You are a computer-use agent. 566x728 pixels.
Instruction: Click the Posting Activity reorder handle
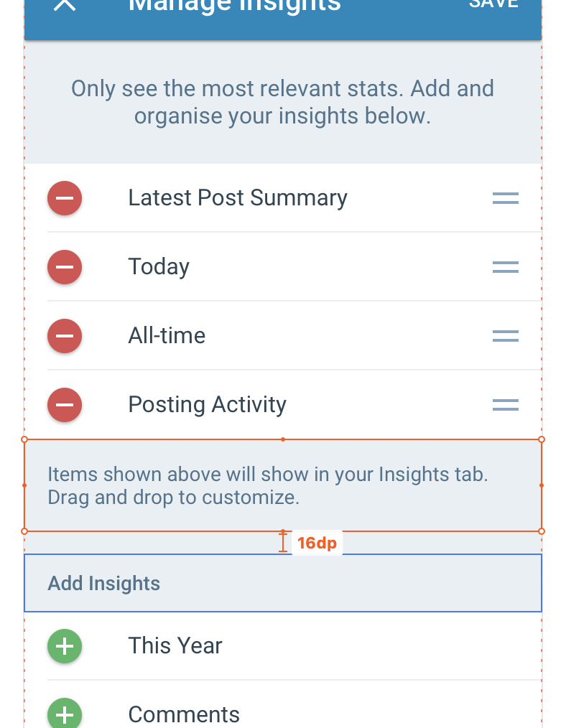pos(506,405)
